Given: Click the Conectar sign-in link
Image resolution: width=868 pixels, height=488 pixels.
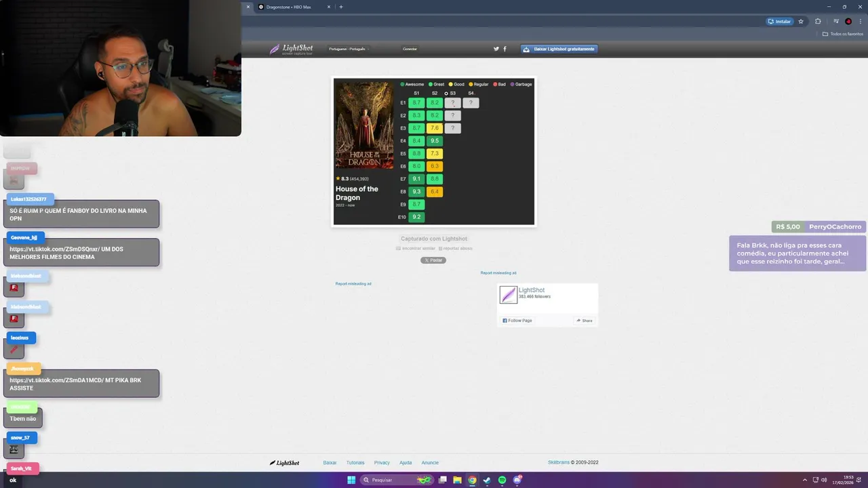Looking at the screenshot, I should tap(410, 49).
